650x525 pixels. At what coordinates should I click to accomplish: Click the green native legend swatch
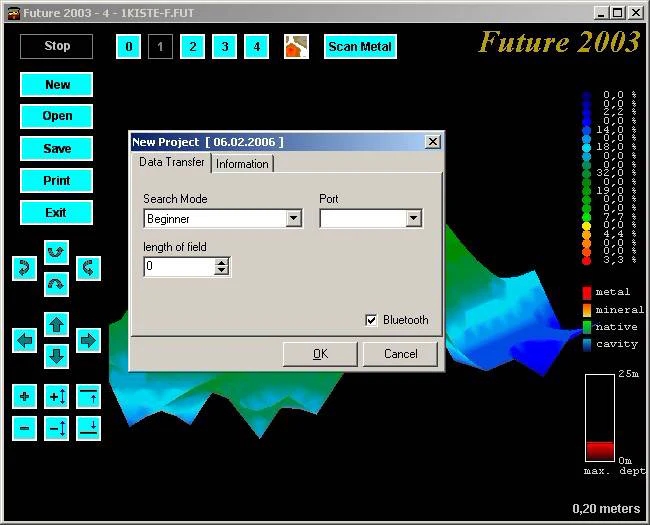coord(587,327)
